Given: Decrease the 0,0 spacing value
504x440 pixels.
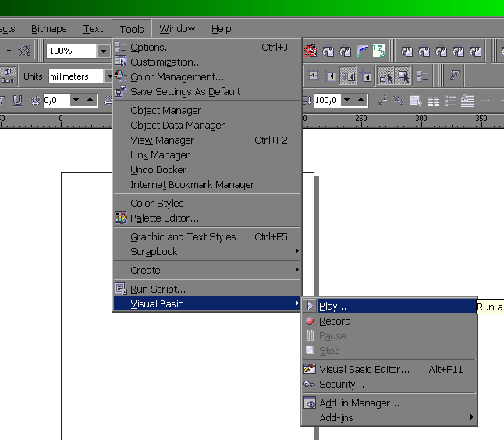Looking at the screenshot, I should (76, 100).
